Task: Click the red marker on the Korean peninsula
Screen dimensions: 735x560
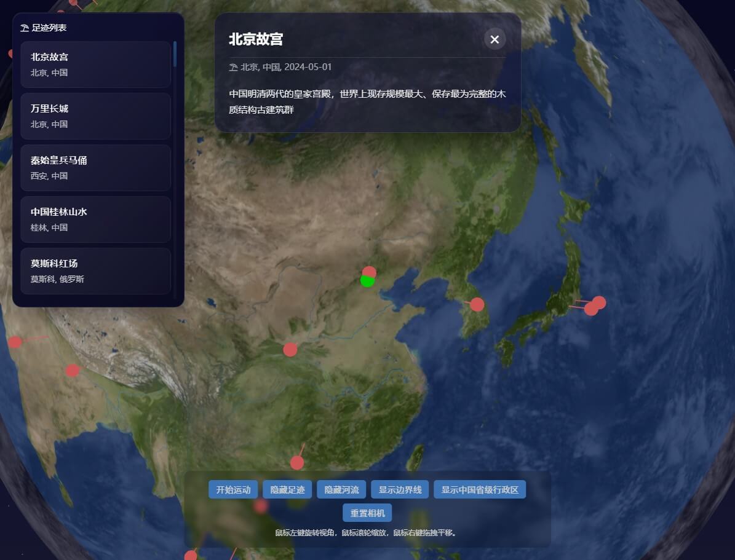Action: click(x=477, y=305)
